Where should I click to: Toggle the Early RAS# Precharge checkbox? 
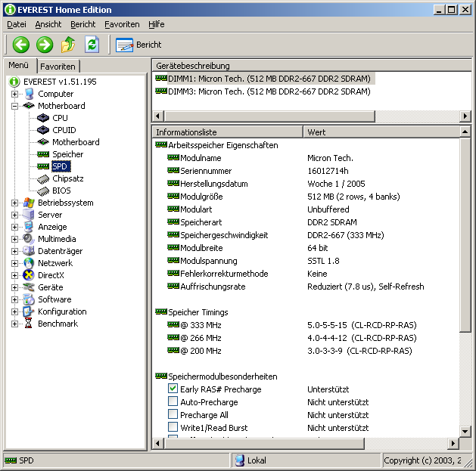tap(173, 389)
